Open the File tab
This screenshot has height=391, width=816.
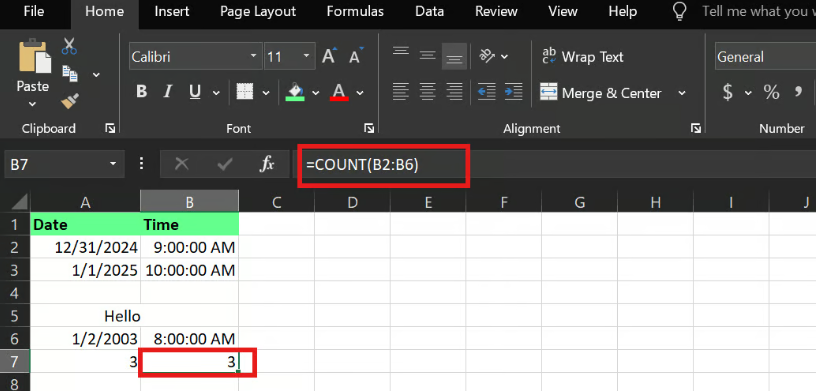click(34, 11)
